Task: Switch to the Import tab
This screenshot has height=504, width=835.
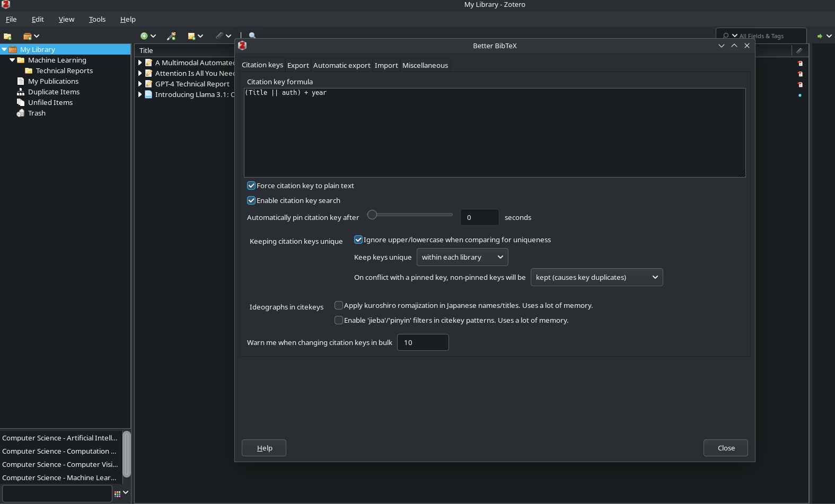Action: pyautogui.click(x=386, y=65)
